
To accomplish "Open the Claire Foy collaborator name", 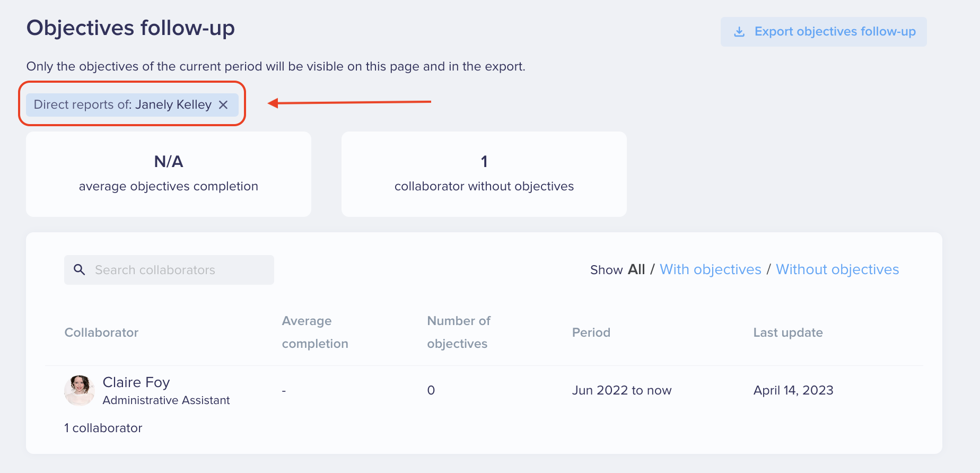I will coord(136,382).
